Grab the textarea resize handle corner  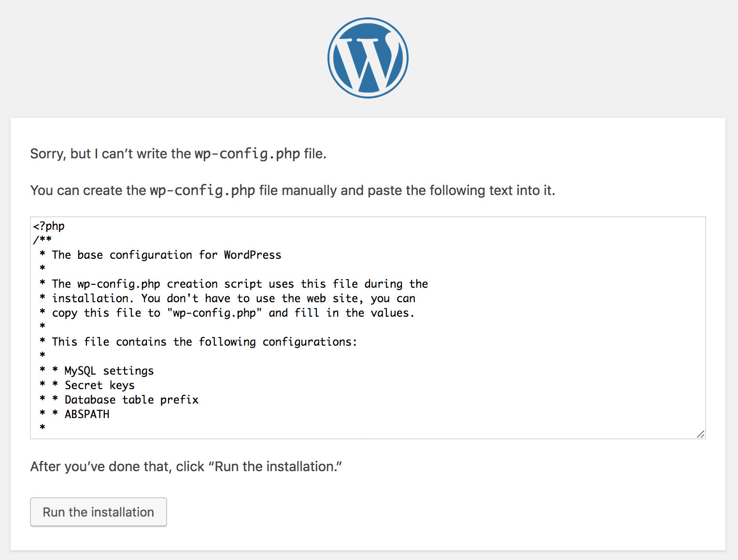coord(700,434)
